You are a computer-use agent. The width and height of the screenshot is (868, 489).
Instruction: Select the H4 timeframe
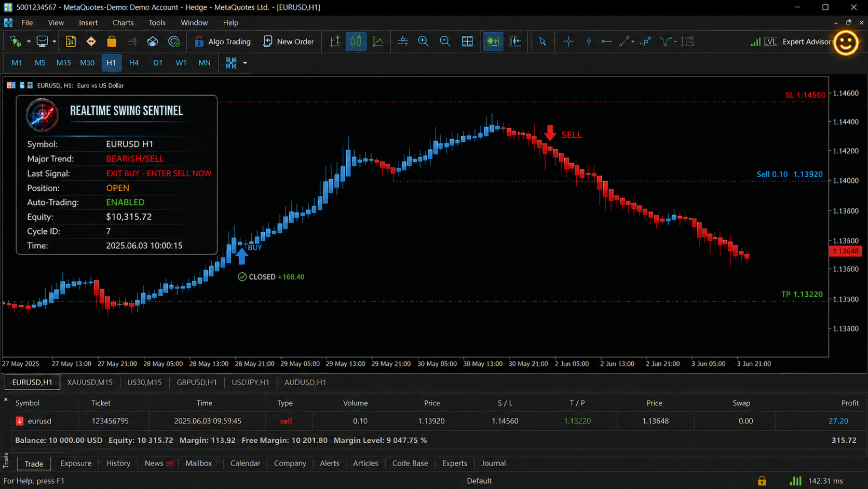[134, 63]
